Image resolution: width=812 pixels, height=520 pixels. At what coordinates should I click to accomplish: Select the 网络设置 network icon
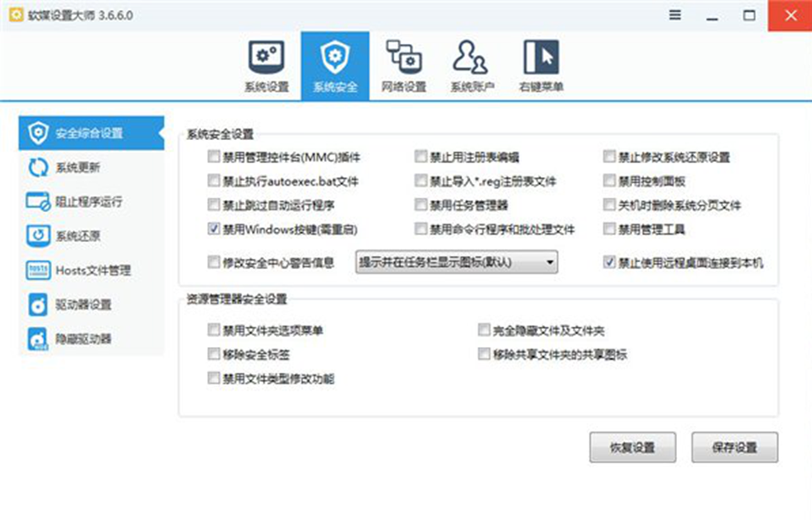(403, 66)
